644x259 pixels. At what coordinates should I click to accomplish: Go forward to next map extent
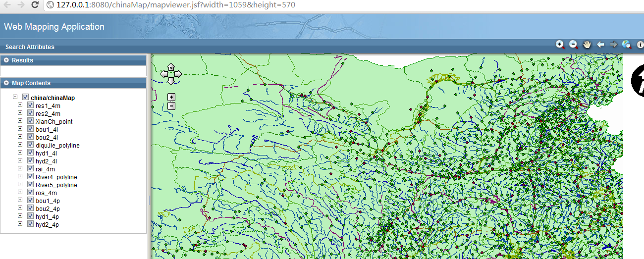click(613, 45)
